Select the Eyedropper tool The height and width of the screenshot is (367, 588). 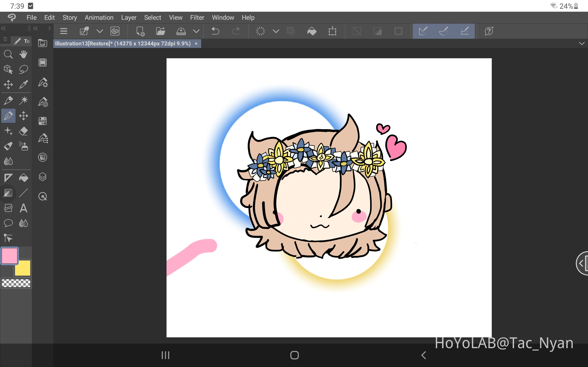24,84
